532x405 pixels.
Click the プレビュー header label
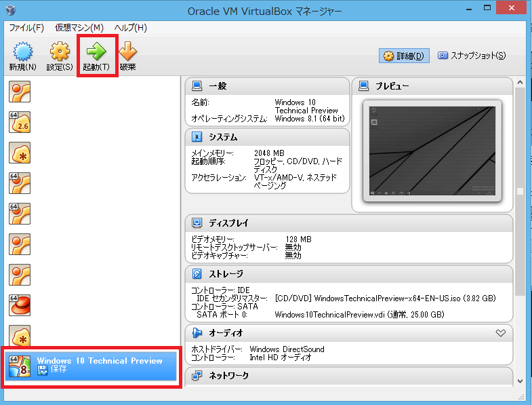tap(392, 86)
